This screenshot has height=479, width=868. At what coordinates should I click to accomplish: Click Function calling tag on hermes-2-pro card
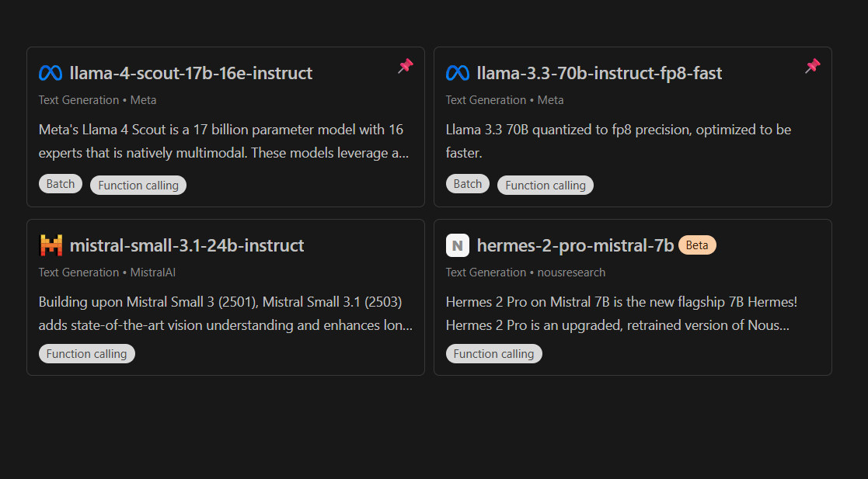[x=494, y=354]
